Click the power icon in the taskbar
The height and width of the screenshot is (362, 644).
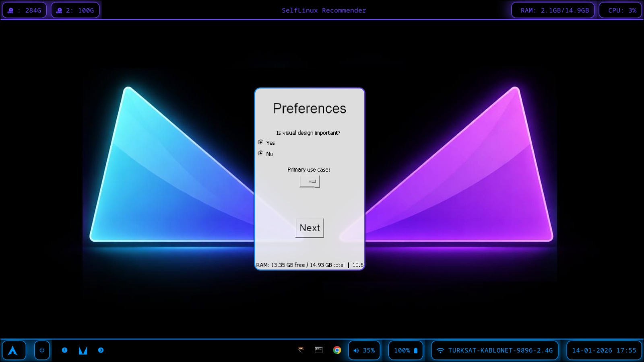tap(42, 350)
